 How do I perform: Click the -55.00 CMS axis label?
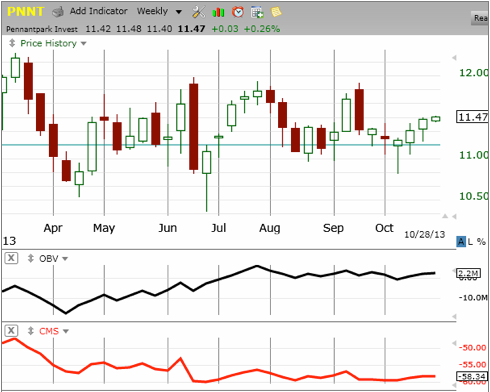(x=472, y=365)
